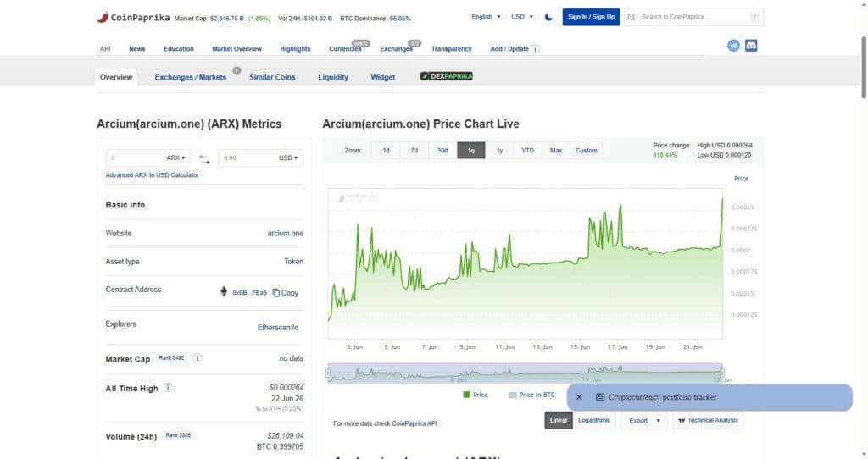Expand the Export chart dropdown
The height and width of the screenshot is (459, 868).
click(x=644, y=420)
